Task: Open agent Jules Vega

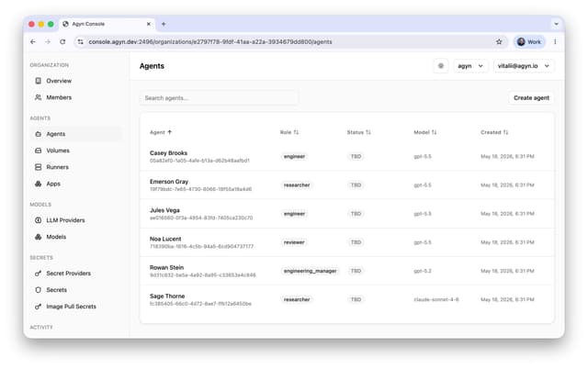Action: [x=164, y=210]
